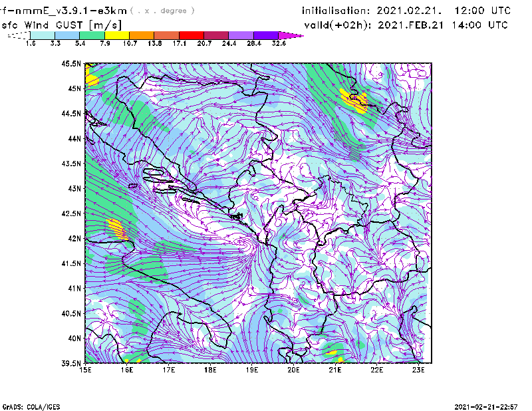Click the 40.5N latitude axis label

[71, 313]
